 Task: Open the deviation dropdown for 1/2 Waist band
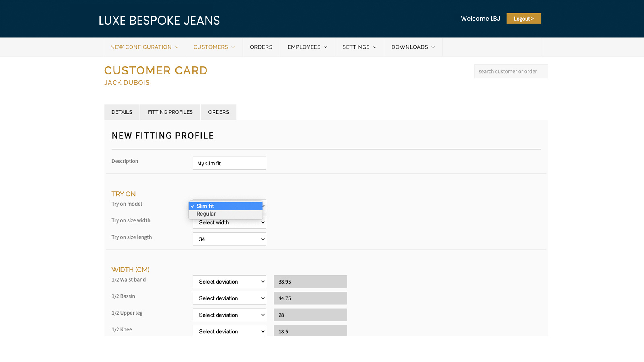click(x=229, y=281)
